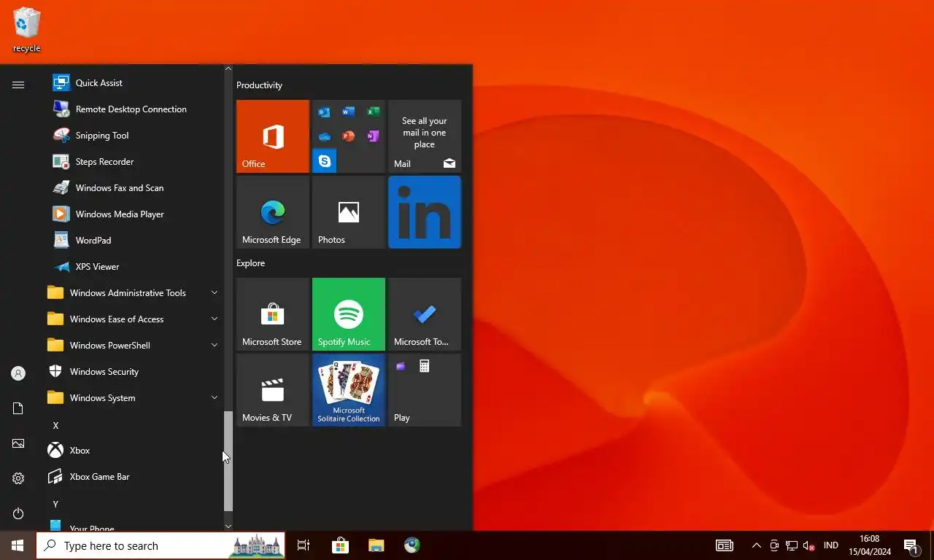Viewport: 934px width, 560px height.
Task: Expand the Start menu hamburger
Action: (x=18, y=85)
